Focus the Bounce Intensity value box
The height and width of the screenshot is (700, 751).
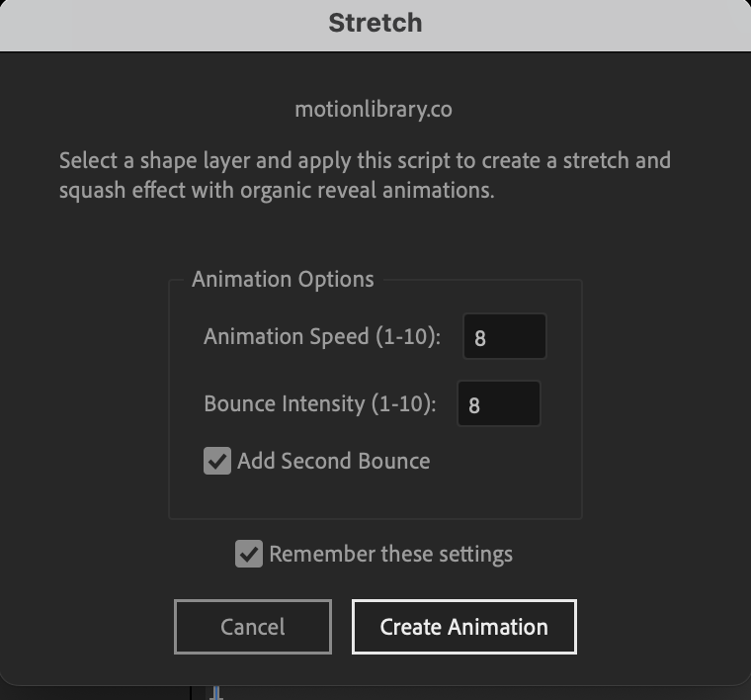click(x=499, y=404)
